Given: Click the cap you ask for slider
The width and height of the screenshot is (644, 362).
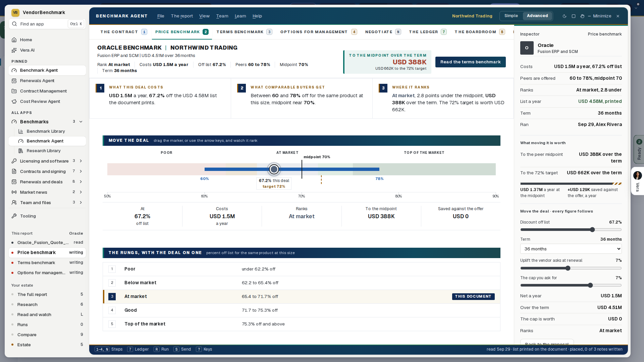Looking at the screenshot, I should (x=571, y=286).
